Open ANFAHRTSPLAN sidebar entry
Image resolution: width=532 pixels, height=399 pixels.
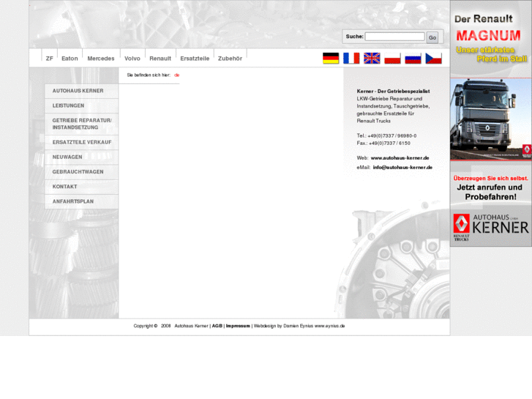point(81,201)
